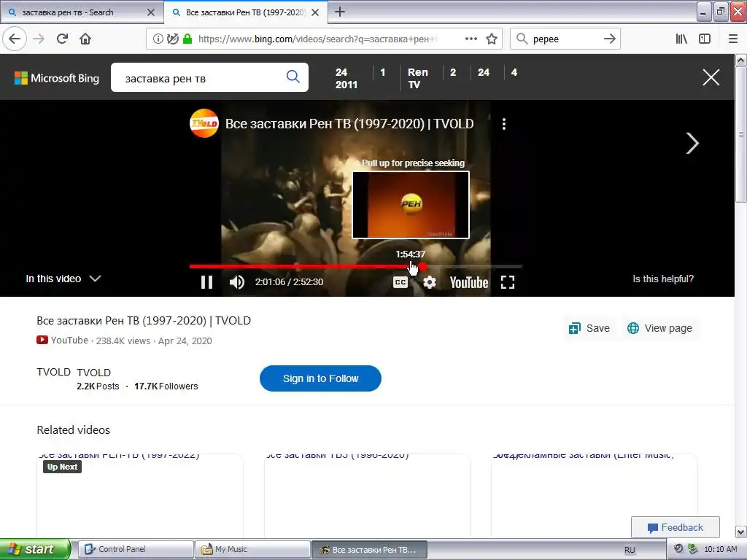
Task: Close the Bing video overlay with X
Action: coord(711,77)
